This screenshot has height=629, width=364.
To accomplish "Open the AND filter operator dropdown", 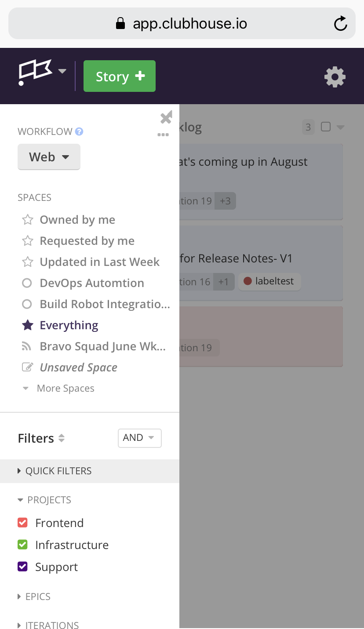I will 139,438.
